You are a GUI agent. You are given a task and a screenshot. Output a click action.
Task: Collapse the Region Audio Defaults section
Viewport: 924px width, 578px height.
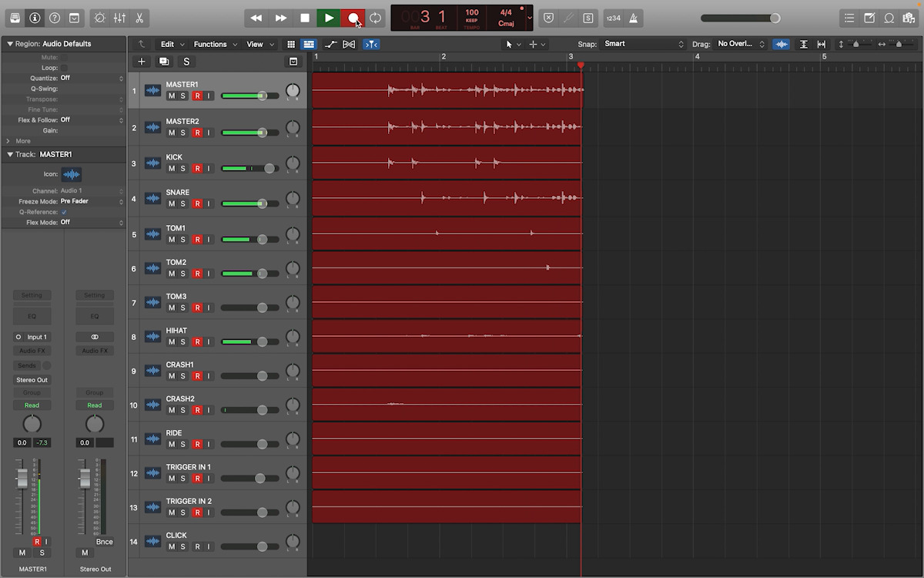[10, 44]
